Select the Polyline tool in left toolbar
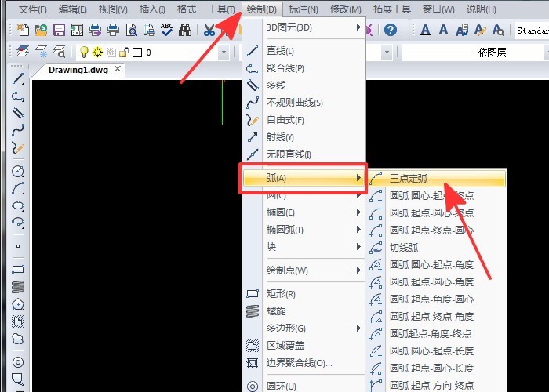 [18, 96]
